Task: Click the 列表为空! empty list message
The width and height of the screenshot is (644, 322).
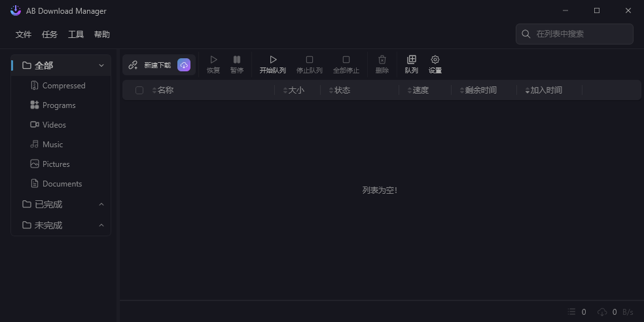Action: [x=380, y=190]
